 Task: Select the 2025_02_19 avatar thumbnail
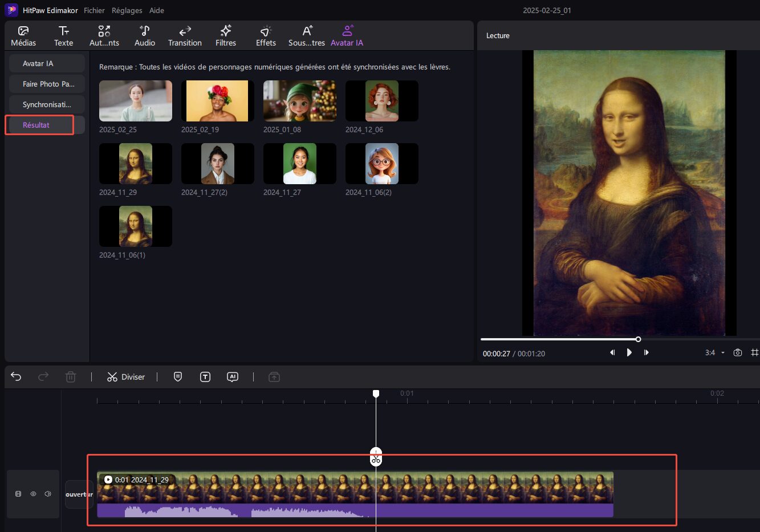tap(218, 101)
